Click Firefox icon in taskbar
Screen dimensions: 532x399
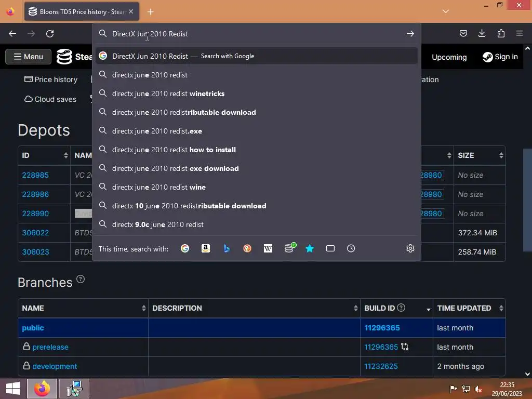pyautogui.click(x=42, y=389)
